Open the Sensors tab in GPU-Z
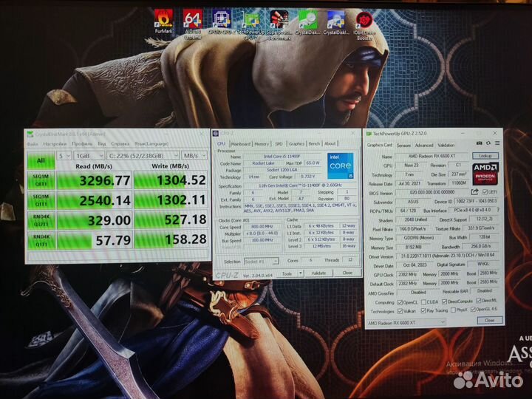The image size is (532, 399). pyautogui.click(x=403, y=146)
